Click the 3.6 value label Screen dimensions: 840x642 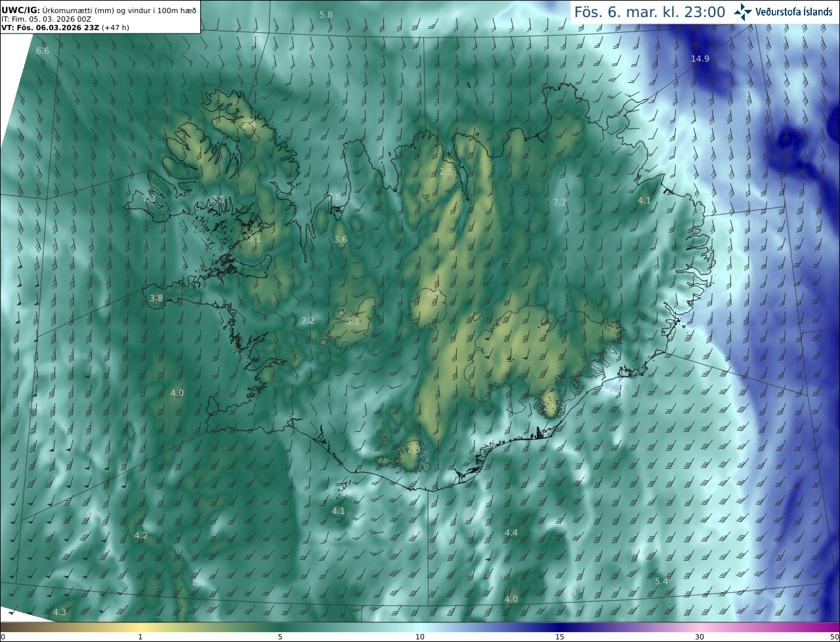[340, 239]
